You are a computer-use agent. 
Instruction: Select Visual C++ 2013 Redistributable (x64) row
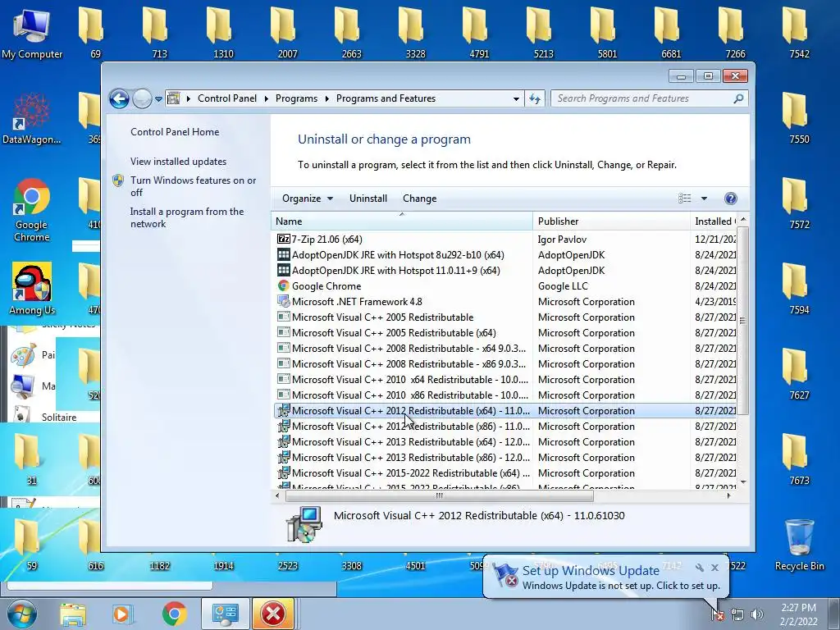click(505, 442)
